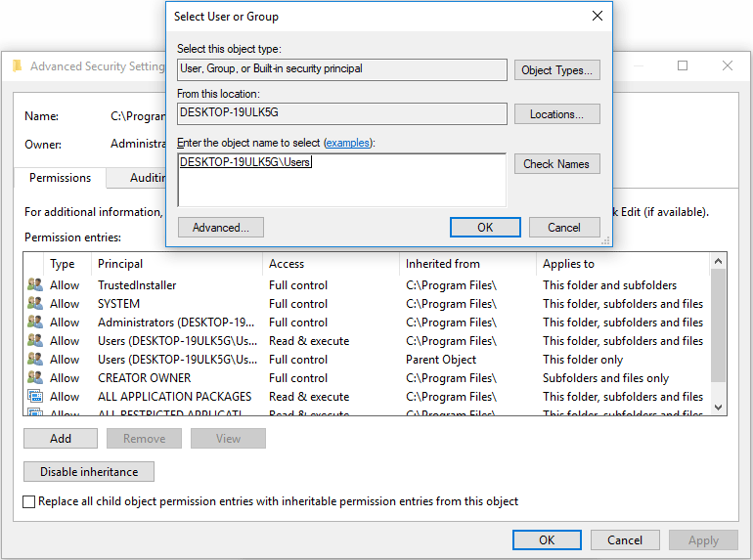Expand the Advanced search options
Screen dimensions: 753x560
pos(221,228)
